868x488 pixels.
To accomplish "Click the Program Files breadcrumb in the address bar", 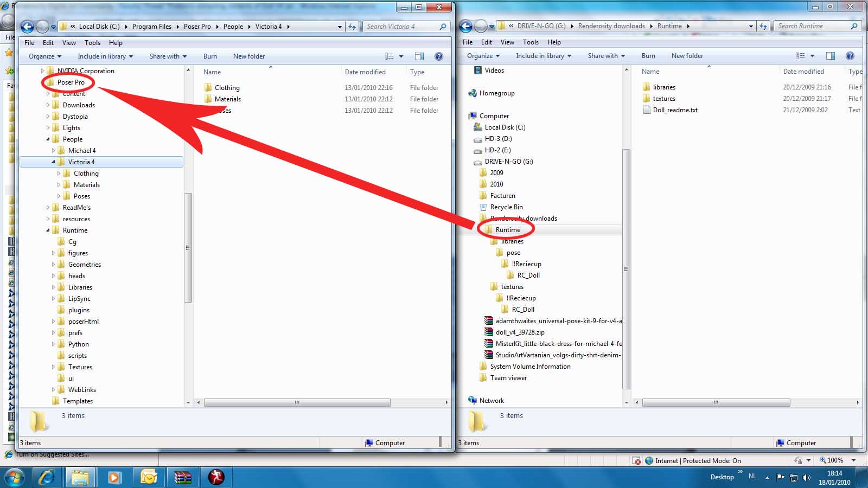I will pyautogui.click(x=152, y=27).
